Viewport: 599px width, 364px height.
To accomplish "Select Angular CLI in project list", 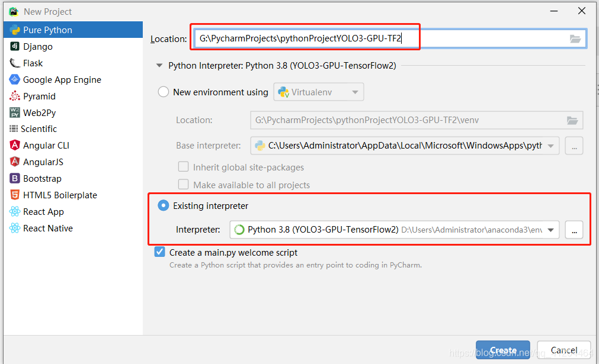I will click(73, 146).
